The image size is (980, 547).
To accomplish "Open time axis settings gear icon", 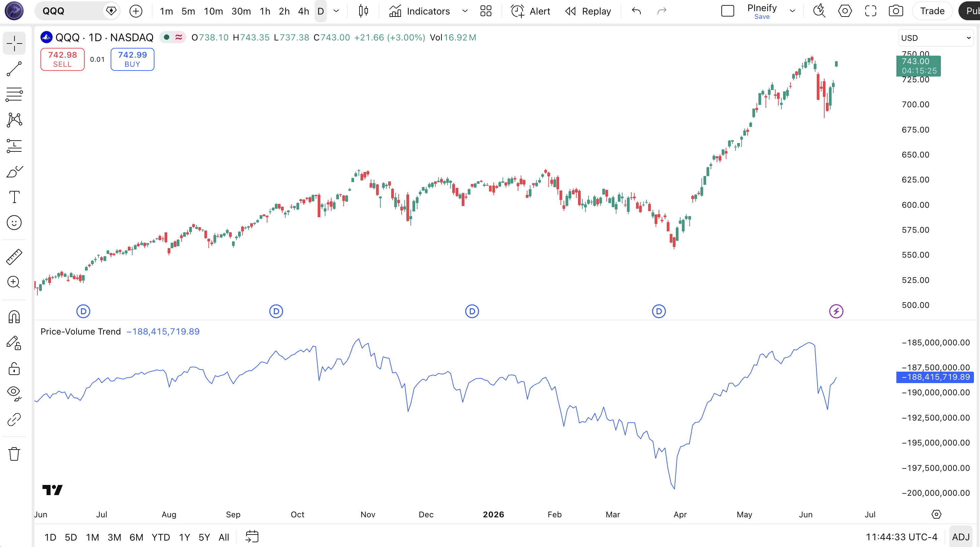I will click(936, 514).
